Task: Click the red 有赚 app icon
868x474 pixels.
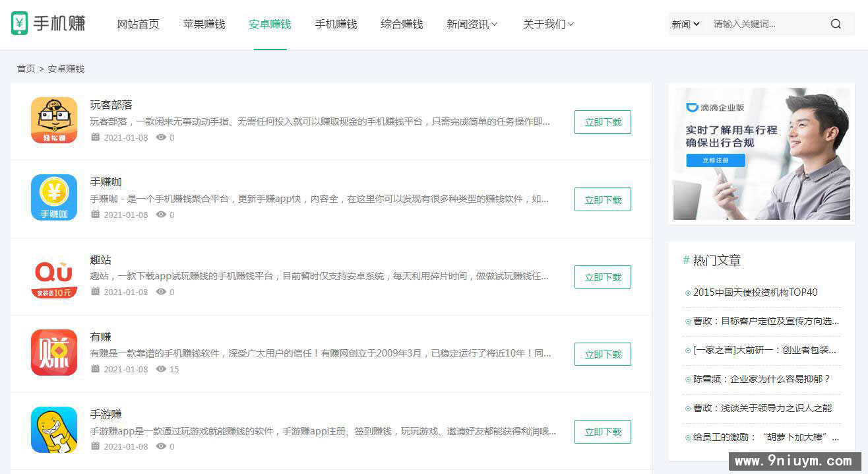Action: [x=53, y=353]
